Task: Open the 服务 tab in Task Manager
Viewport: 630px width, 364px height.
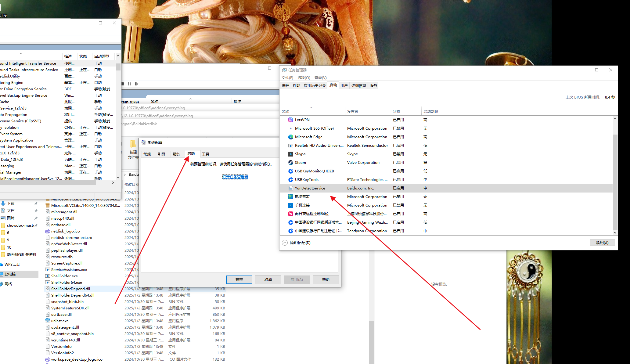Action: click(373, 86)
